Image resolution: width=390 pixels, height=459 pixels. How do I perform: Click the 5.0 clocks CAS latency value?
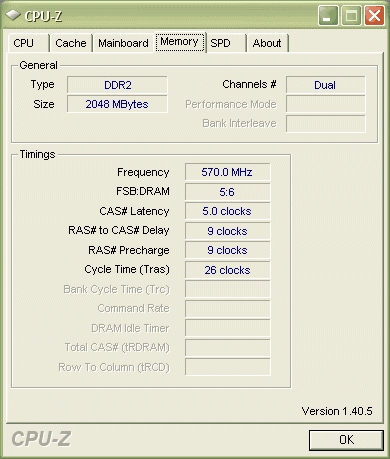[227, 211]
